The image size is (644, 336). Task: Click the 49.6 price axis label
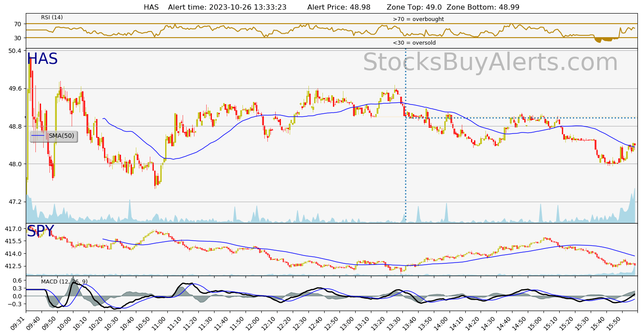14,88
